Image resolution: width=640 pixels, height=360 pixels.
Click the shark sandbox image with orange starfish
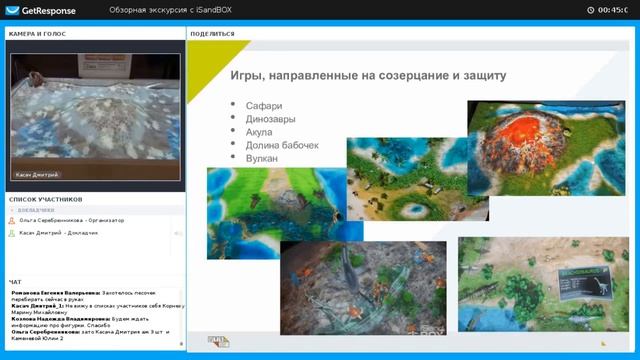coord(363,288)
